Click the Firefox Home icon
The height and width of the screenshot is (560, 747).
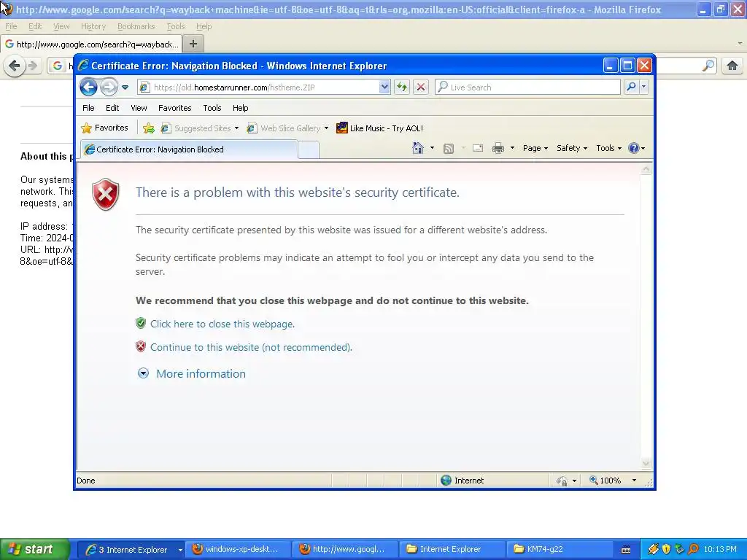tap(732, 65)
